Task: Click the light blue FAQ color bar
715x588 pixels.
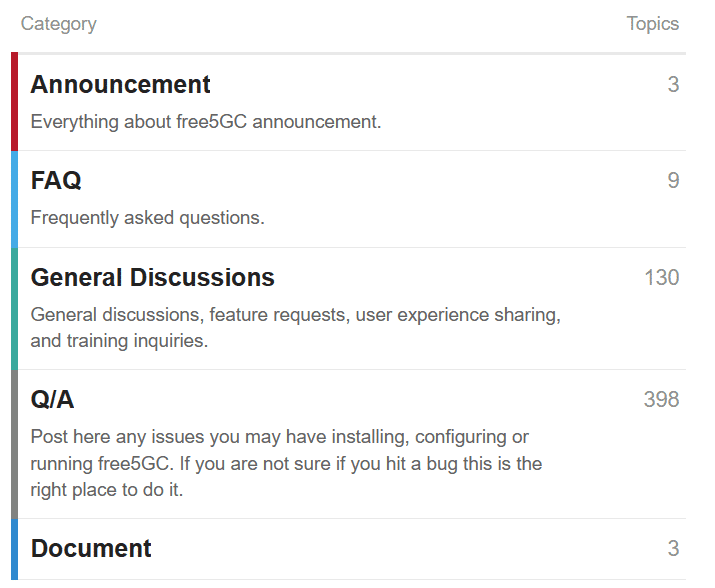Action: pyautogui.click(x=15, y=199)
